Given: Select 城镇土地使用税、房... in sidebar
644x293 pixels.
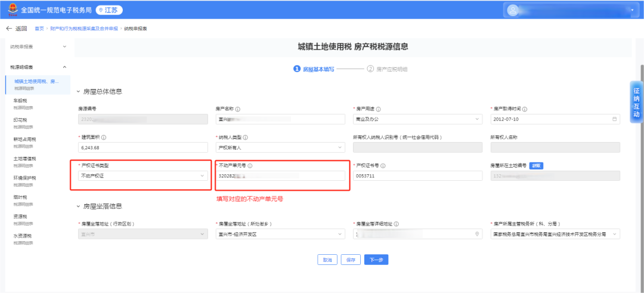Looking at the screenshot, I should (x=38, y=84).
